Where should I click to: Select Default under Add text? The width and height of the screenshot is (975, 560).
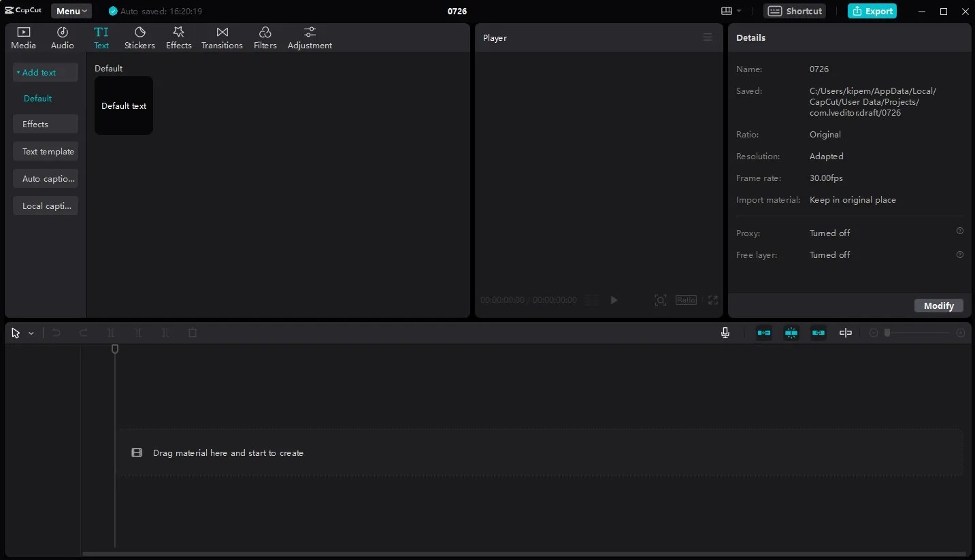coord(38,98)
